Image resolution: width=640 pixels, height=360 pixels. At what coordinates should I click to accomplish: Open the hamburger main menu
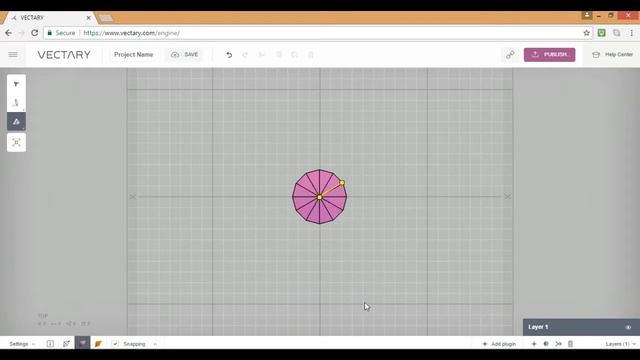pos(13,55)
